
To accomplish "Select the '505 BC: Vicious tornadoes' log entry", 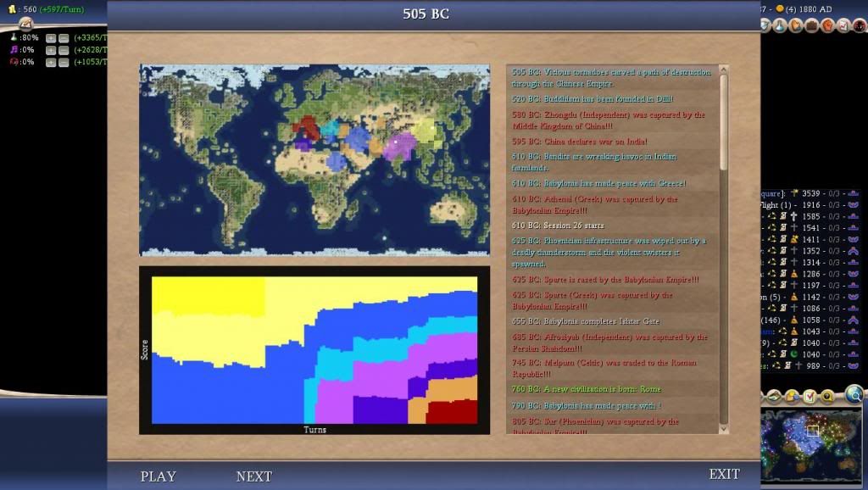I will pyautogui.click(x=612, y=78).
